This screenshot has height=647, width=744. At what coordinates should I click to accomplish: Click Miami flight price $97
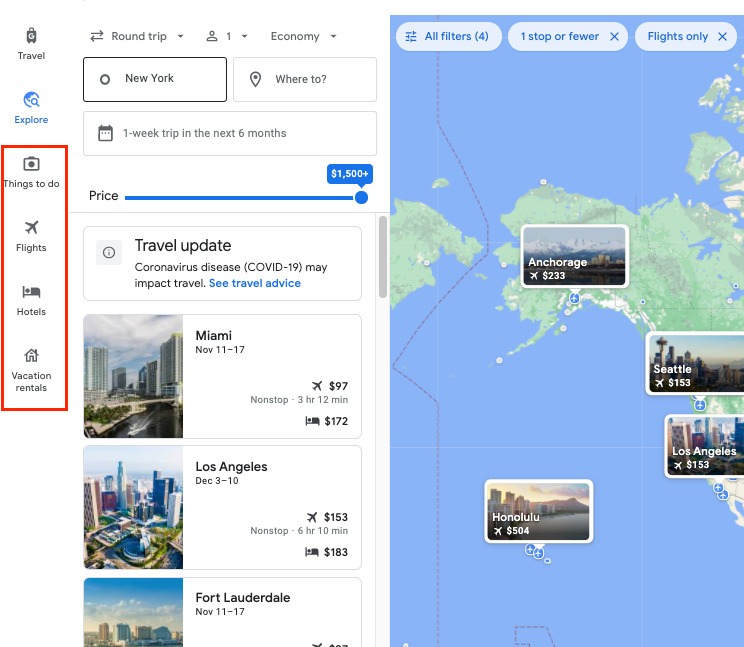338,386
